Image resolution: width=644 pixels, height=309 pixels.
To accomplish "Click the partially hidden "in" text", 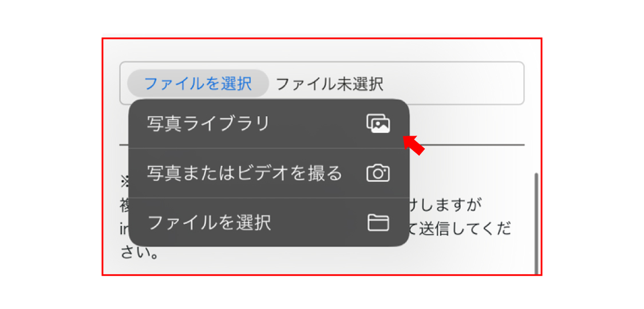I will click(124, 229).
